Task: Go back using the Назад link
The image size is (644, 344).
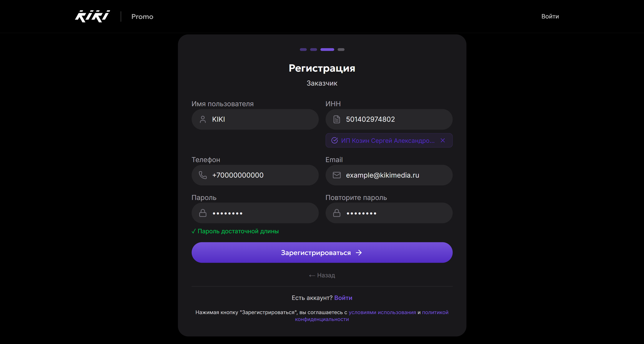Action: [322, 275]
